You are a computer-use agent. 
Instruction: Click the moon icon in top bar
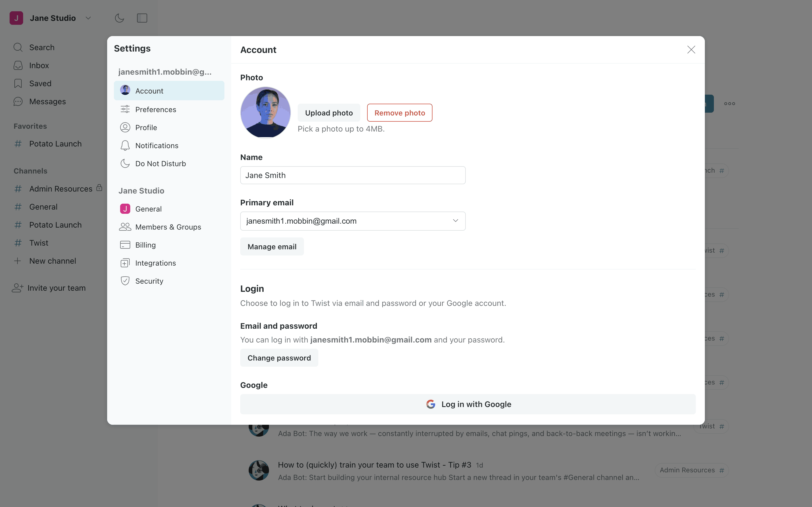(120, 18)
